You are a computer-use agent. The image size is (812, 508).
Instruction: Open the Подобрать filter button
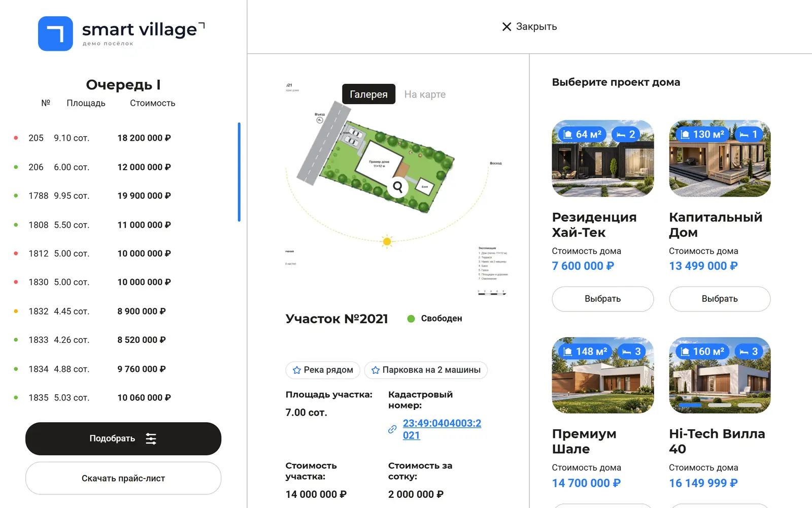point(123,438)
